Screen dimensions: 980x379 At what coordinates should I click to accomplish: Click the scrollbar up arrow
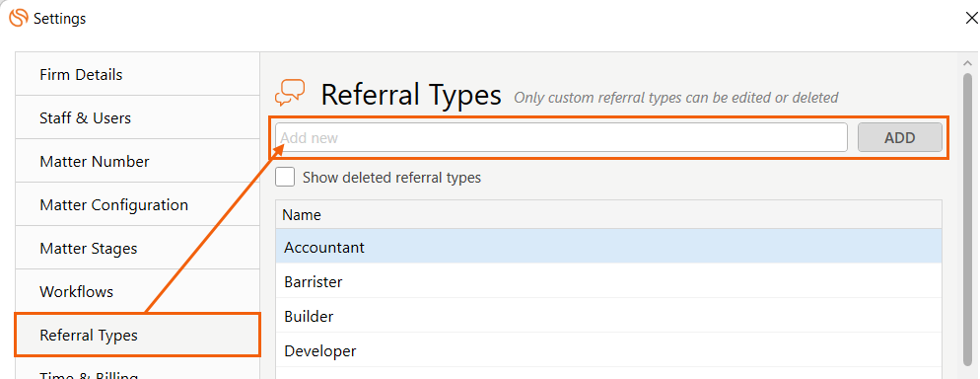point(967,63)
